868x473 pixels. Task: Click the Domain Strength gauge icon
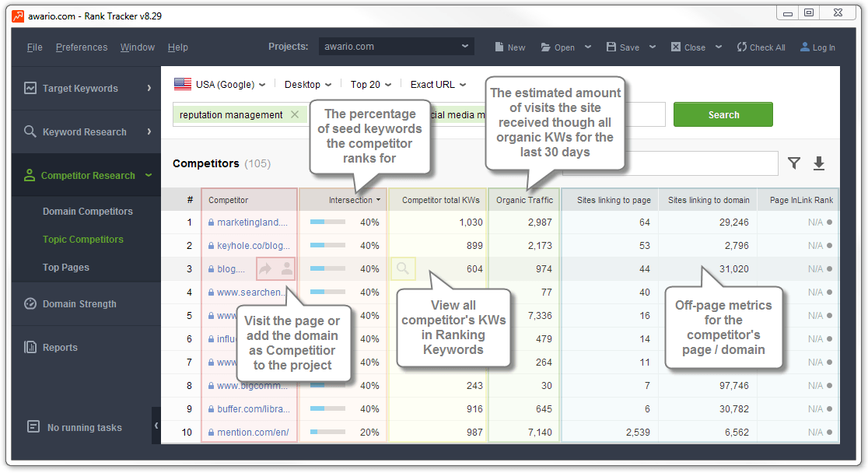(30, 303)
